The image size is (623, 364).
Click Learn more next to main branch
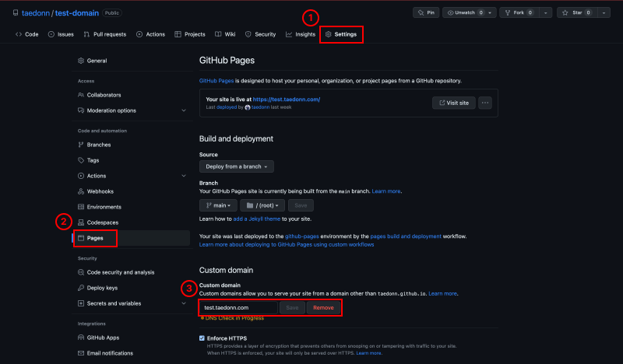click(385, 191)
